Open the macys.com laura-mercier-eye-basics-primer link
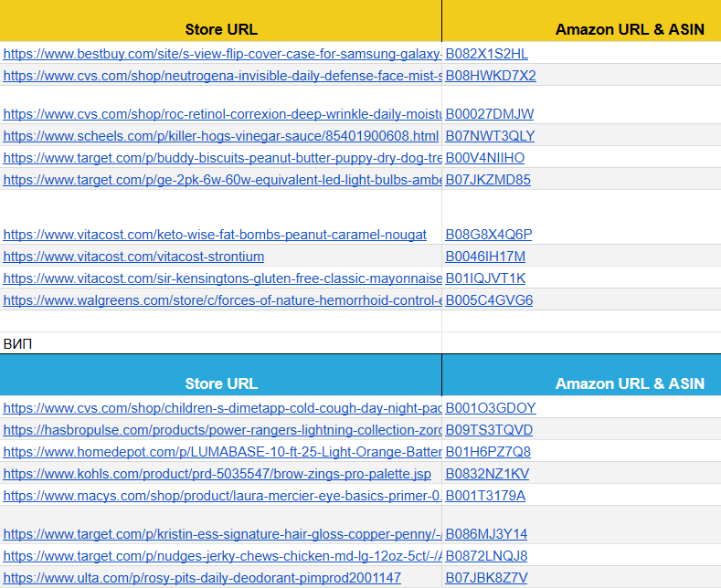The image size is (721, 588). tap(222, 496)
